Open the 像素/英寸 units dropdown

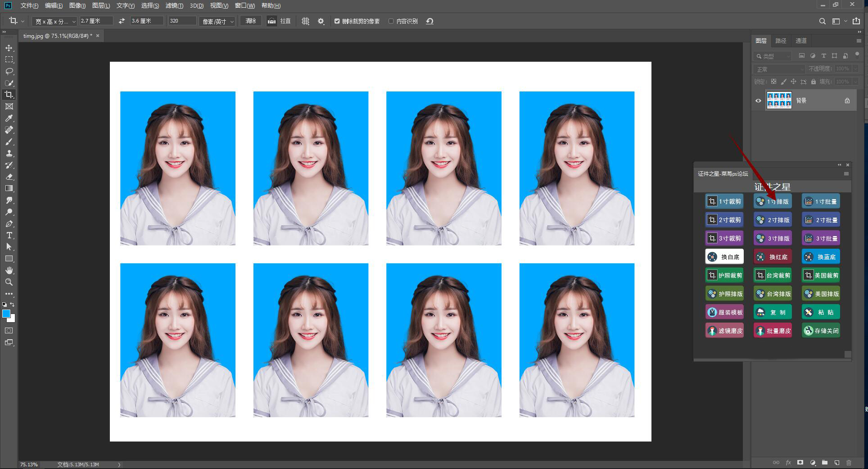(x=217, y=21)
